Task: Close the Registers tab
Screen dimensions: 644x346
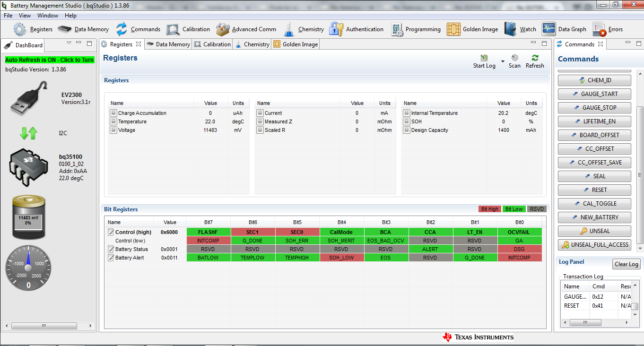Action: coord(139,44)
